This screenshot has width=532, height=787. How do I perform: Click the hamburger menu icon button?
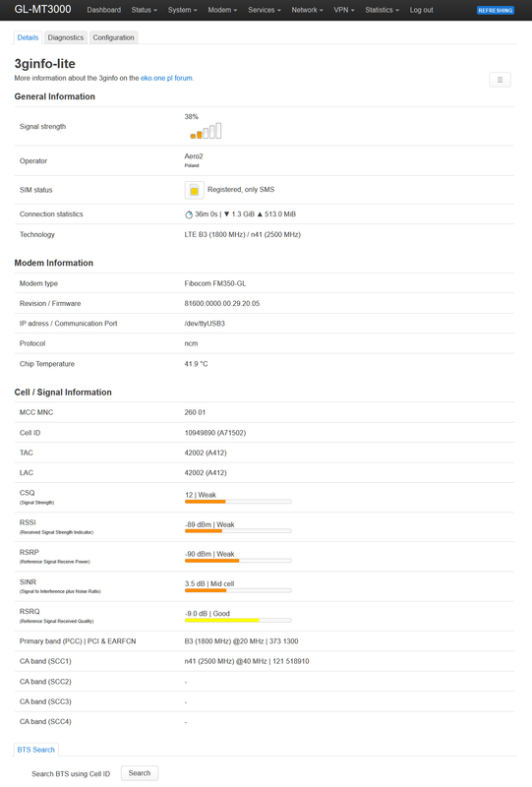click(x=500, y=80)
